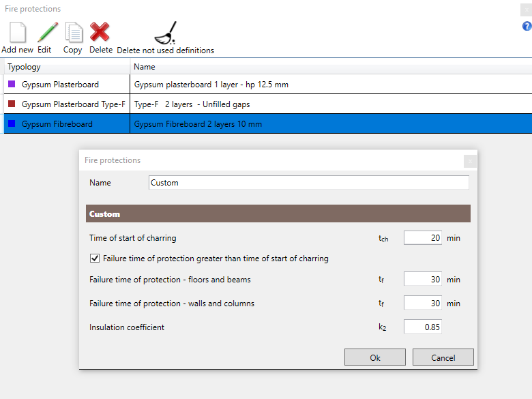The height and width of the screenshot is (399, 532).
Task: Click Cancel to dismiss the dialog
Action: point(443,357)
